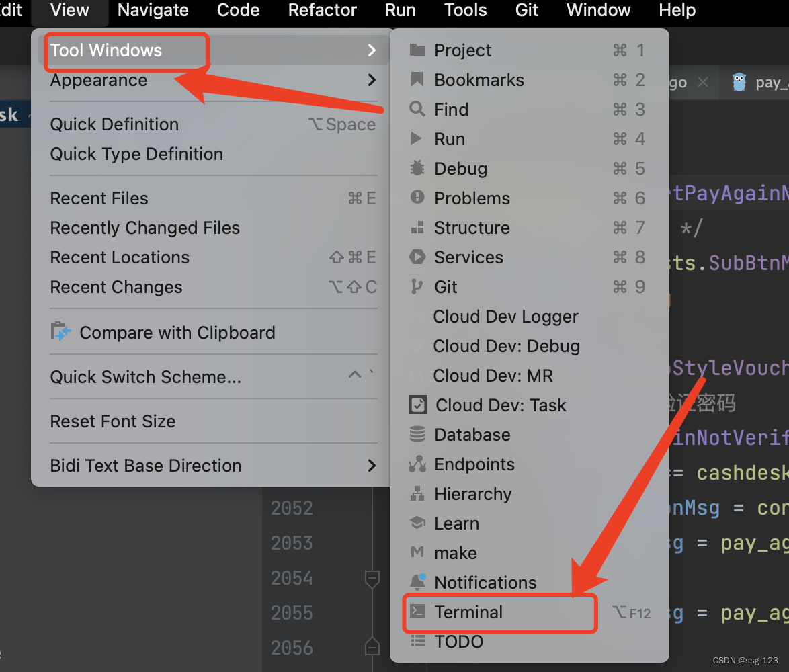This screenshot has width=789, height=672.
Task: Choose Recent Locations
Action: (x=213, y=257)
